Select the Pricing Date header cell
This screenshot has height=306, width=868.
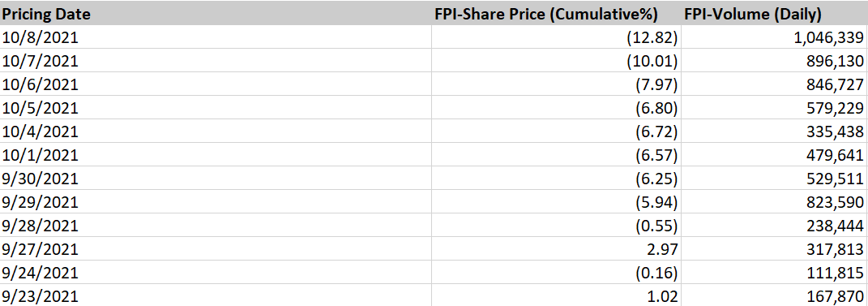coord(216,13)
